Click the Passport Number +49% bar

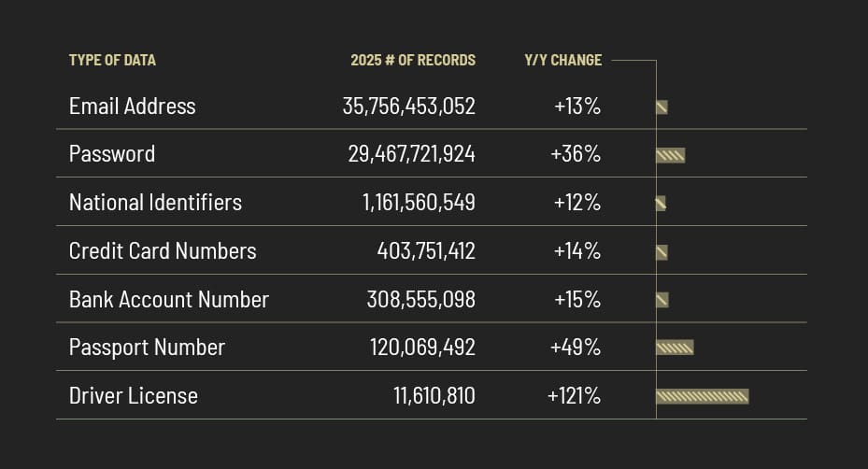pyautogui.click(x=675, y=348)
